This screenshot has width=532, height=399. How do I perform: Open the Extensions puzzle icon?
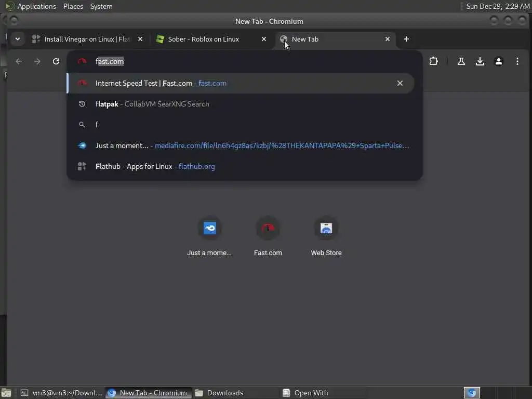click(x=434, y=61)
